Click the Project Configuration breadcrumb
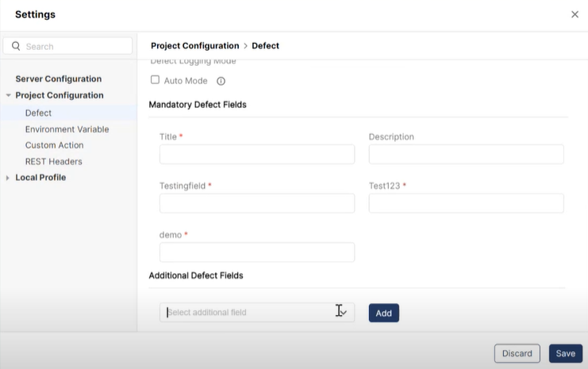The width and height of the screenshot is (588, 369). pos(194,46)
